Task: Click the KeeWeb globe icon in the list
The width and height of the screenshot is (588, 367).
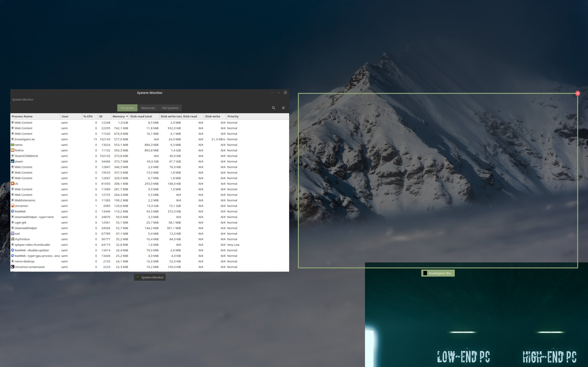Action: 12,211
